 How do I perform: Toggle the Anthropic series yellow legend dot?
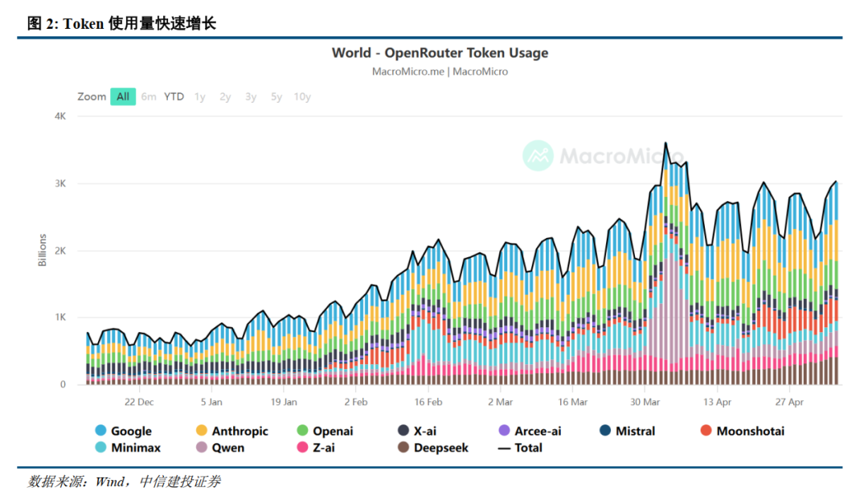(202, 430)
